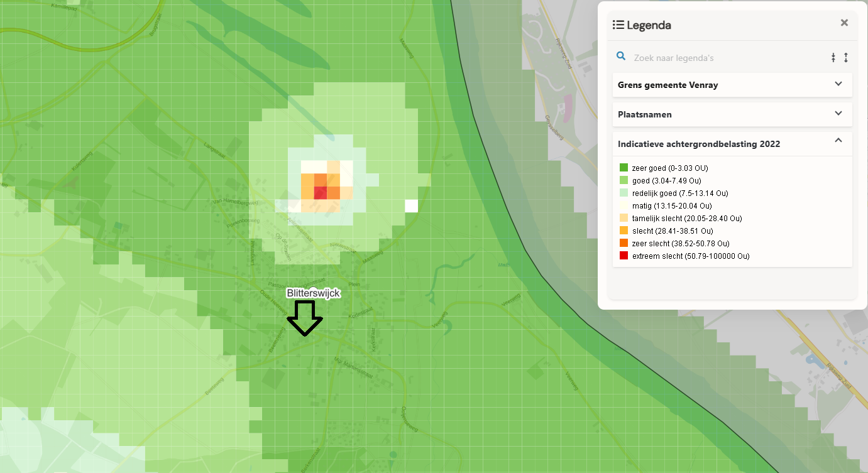Screen dimensions: 868x473
Task: Click the blue search magnifier icon
Action: coord(621,57)
